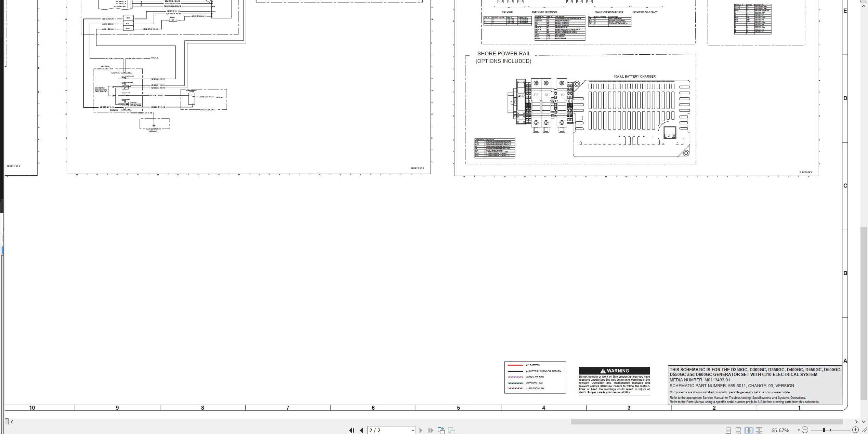Click the GROUND FAULT RELAY label

coord(645,12)
